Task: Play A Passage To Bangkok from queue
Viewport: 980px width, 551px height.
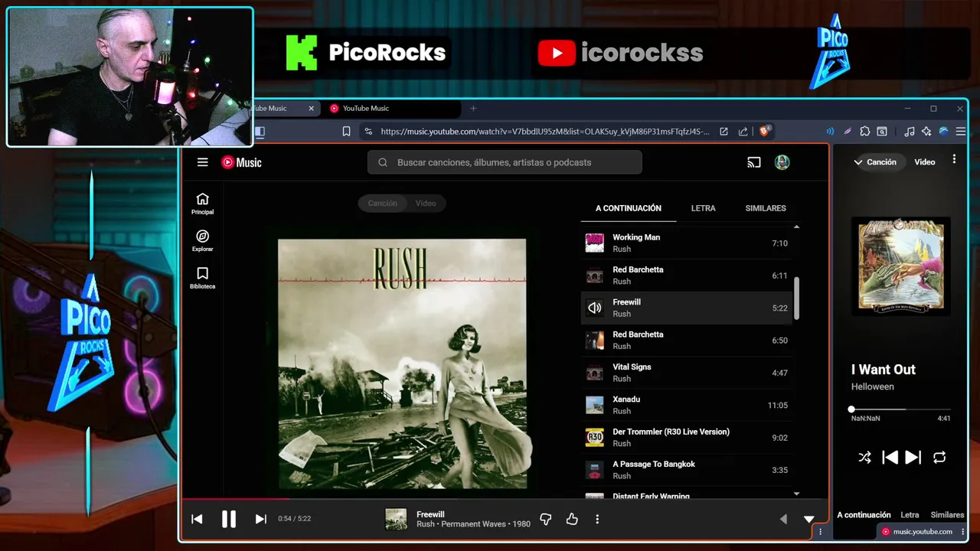Action: (x=686, y=470)
